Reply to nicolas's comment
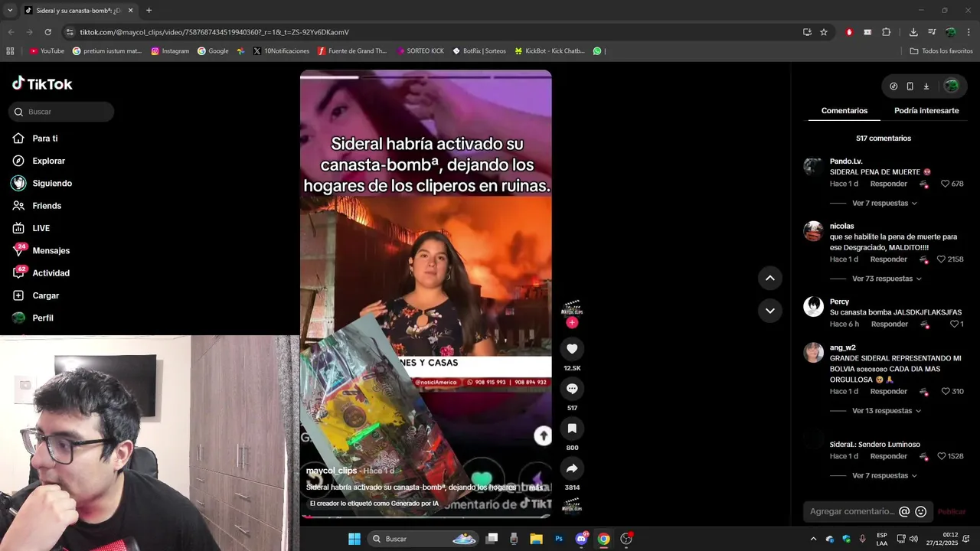Image resolution: width=980 pixels, height=551 pixels. 889,259
